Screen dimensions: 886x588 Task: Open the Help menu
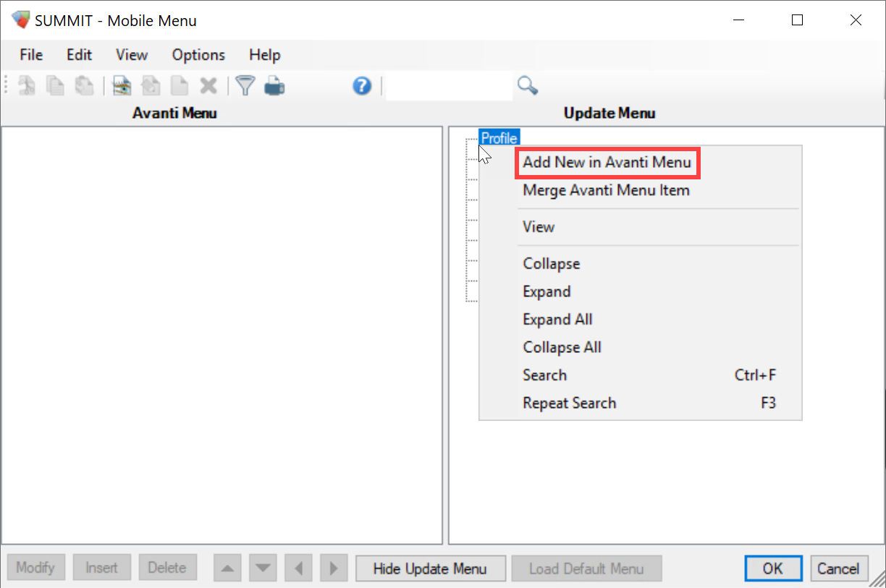(x=264, y=55)
